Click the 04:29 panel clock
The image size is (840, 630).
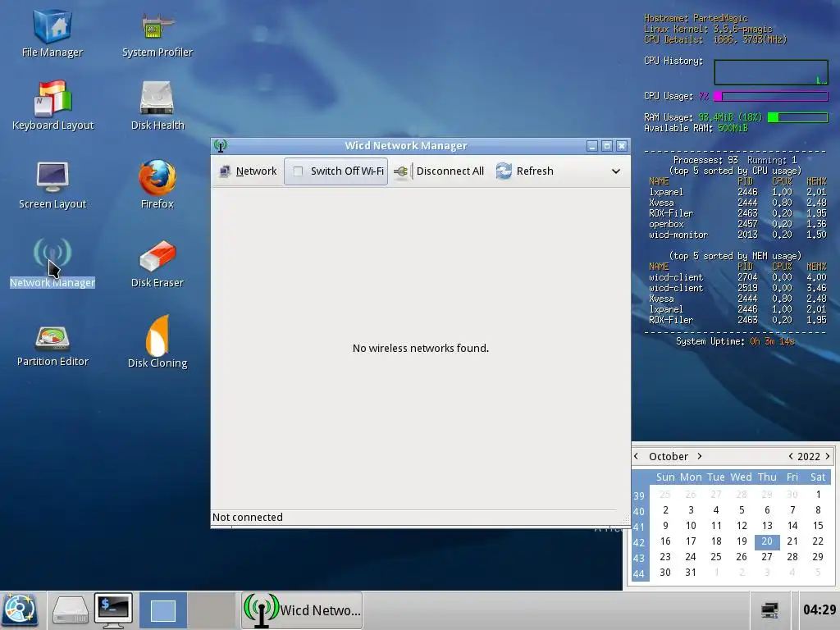pos(819,609)
